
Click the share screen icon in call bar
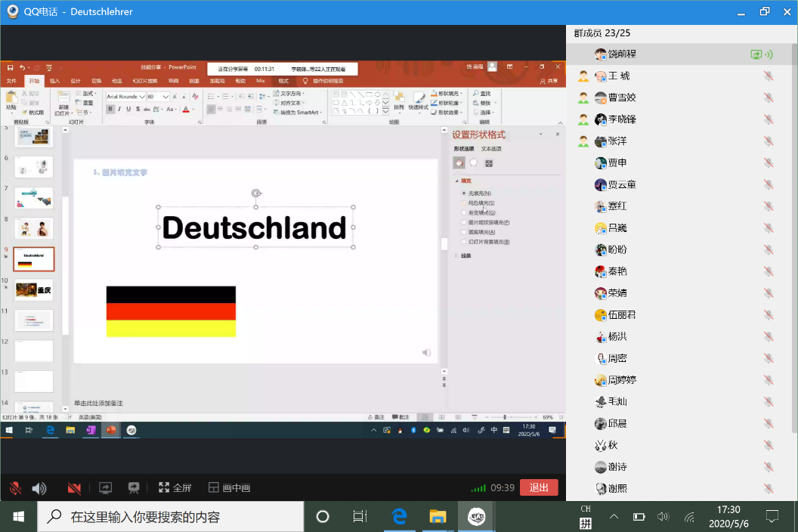pos(106,488)
